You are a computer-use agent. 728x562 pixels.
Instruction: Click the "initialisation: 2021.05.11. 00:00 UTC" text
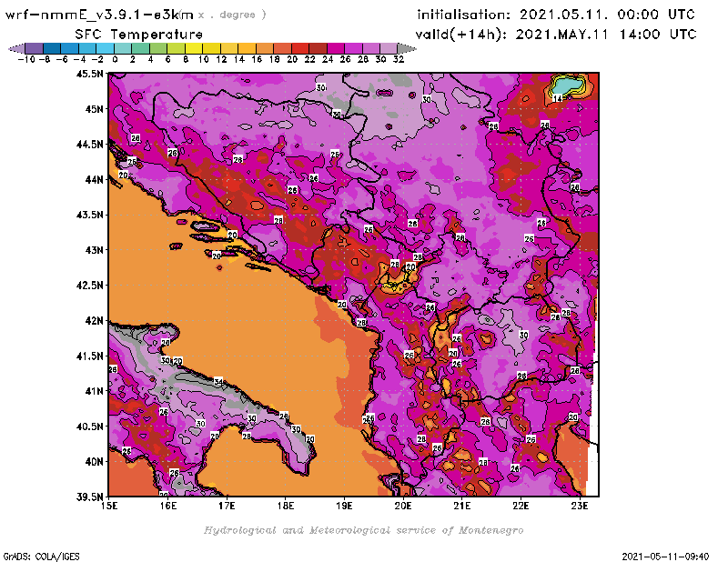[x=556, y=15]
